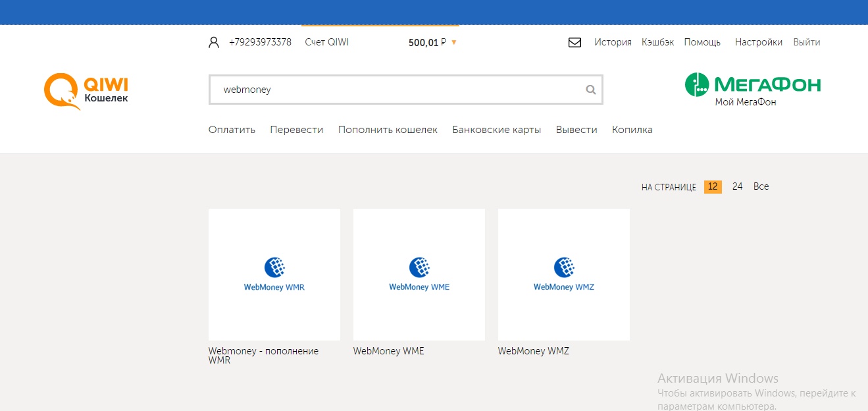The image size is (868, 411).
Task: Show 24 items per page
Action: pos(737,187)
